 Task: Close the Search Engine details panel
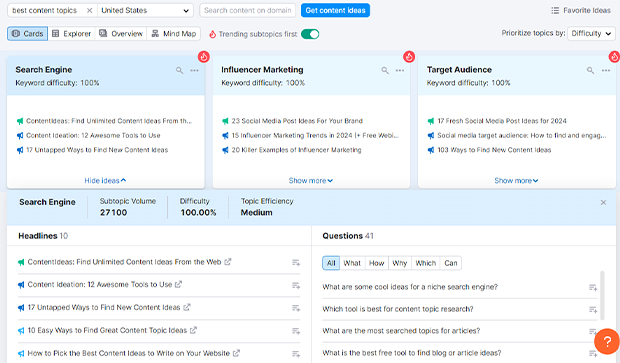coord(603,202)
